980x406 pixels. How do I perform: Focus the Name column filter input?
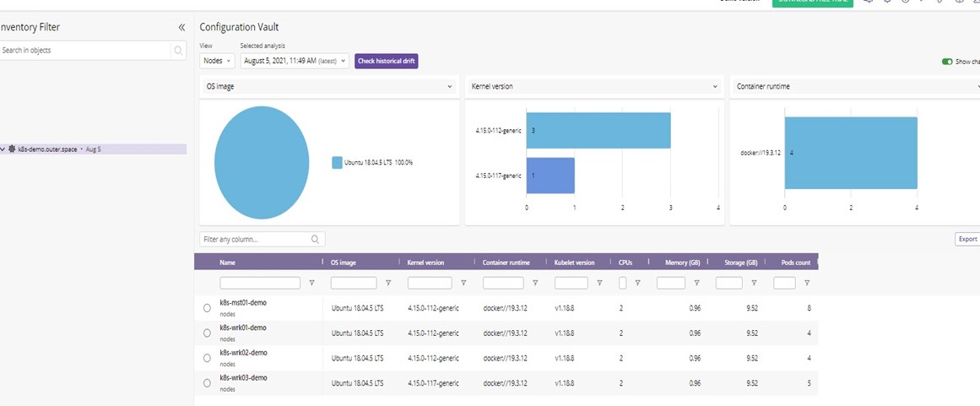tap(260, 283)
